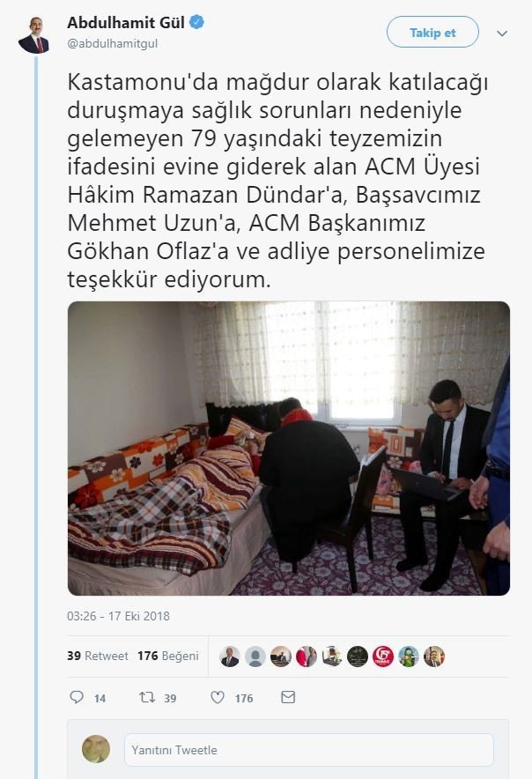Screen dimensions: 532x779
Task: Open the red circular logo liker avatar
Action: (383, 657)
